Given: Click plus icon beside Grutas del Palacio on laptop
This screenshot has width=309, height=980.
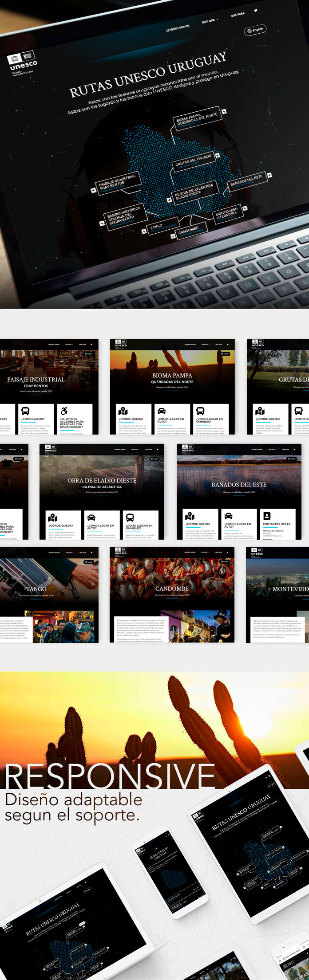Looking at the screenshot, I should [218, 155].
